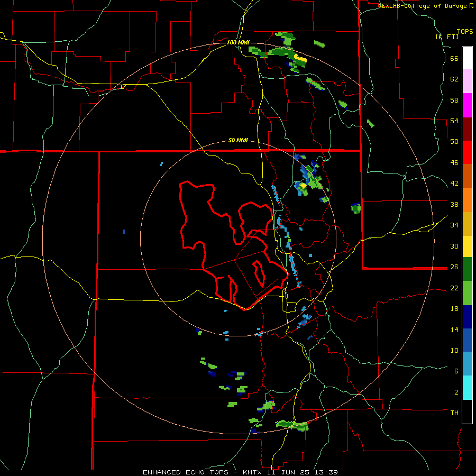Select the dark red legend swatch below 54
The width and height of the screenshot is (476, 476).
point(467,129)
